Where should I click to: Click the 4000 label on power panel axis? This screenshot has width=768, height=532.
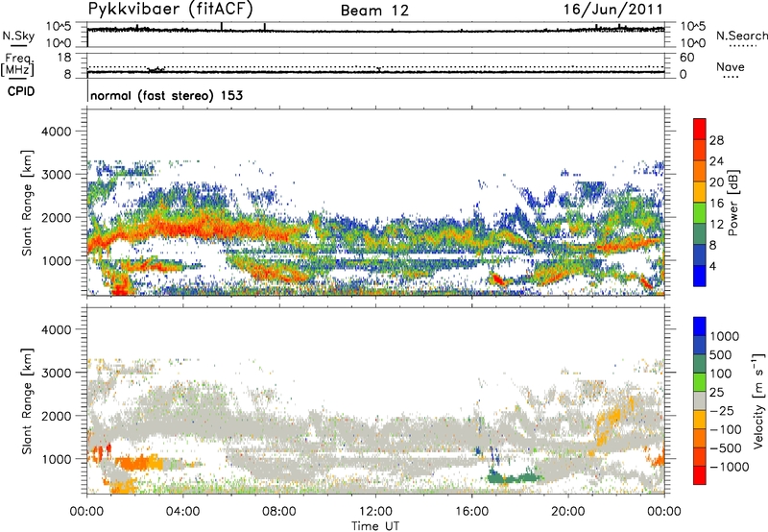[x=56, y=132]
